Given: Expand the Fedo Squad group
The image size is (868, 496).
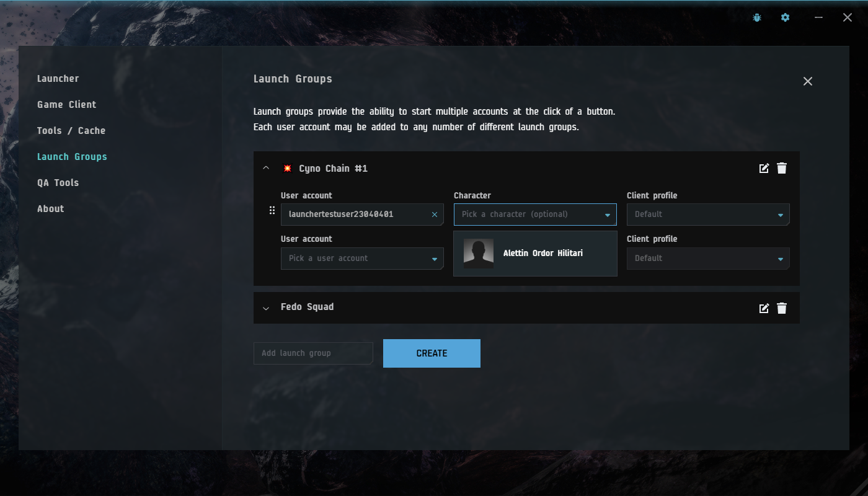Looking at the screenshot, I should [x=266, y=308].
